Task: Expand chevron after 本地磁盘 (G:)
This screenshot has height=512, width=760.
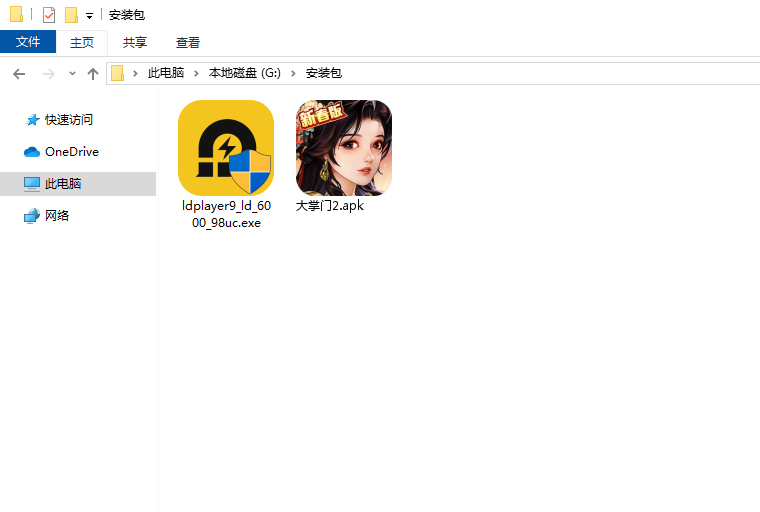Action: (293, 73)
